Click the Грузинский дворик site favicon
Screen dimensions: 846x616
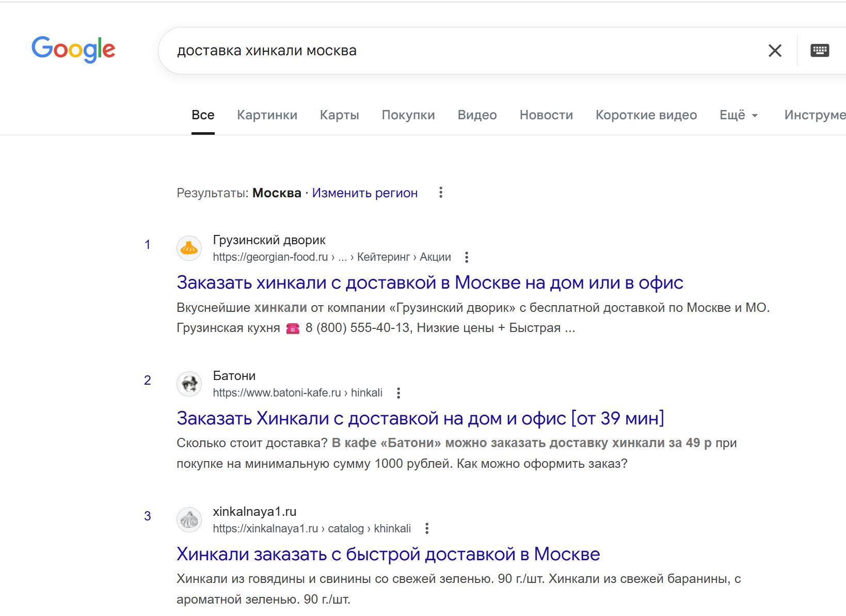189,248
